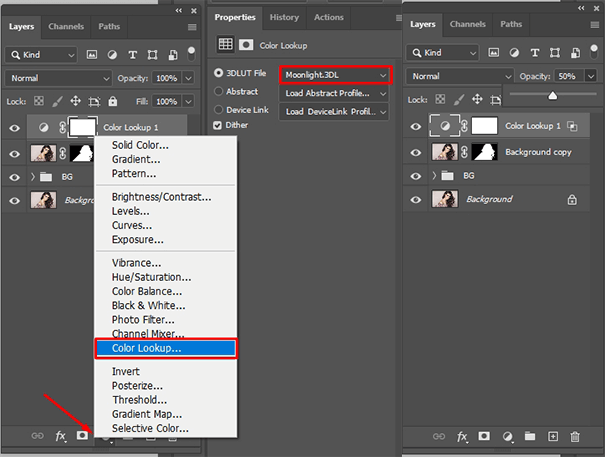
Task: Expand BG group in left Layers panel
Action: [33, 177]
